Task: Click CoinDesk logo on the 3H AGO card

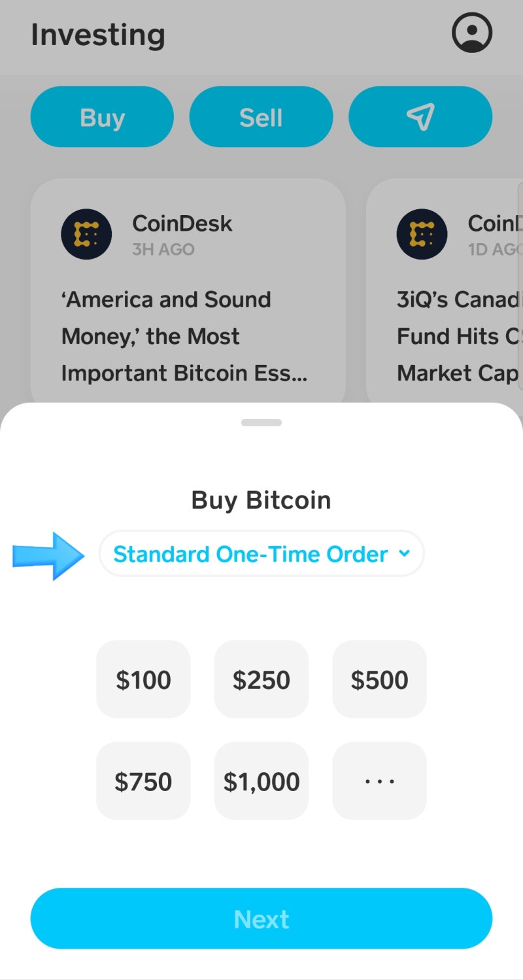Action: (x=86, y=234)
